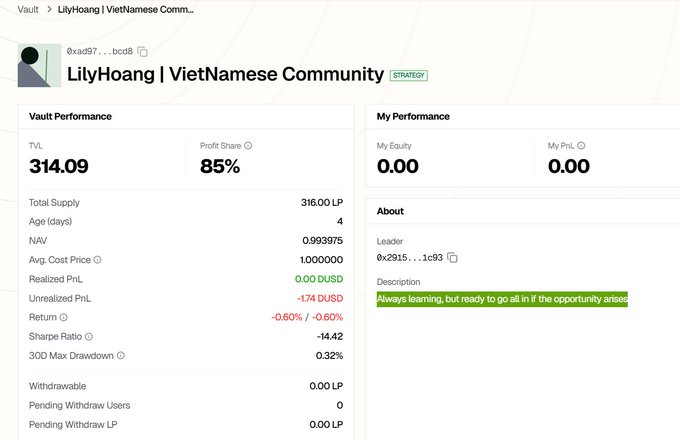680x440 pixels.
Task: Click the Sharpe Ratio value -14.42
Action: pos(330,336)
